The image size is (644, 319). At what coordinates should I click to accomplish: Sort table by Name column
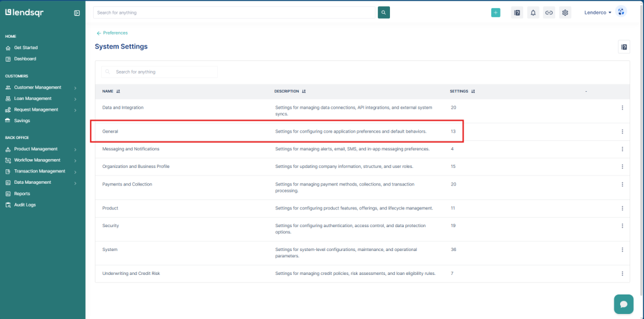click(118, 91)
